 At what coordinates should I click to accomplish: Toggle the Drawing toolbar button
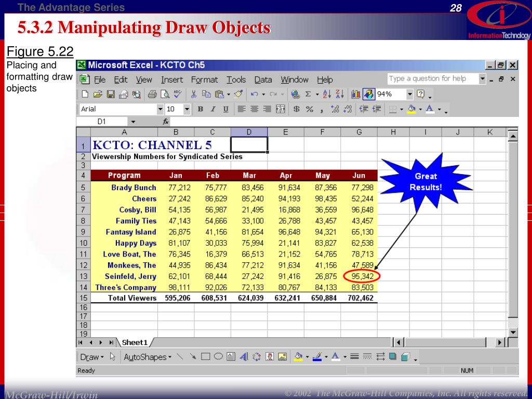tap(368, 94)
